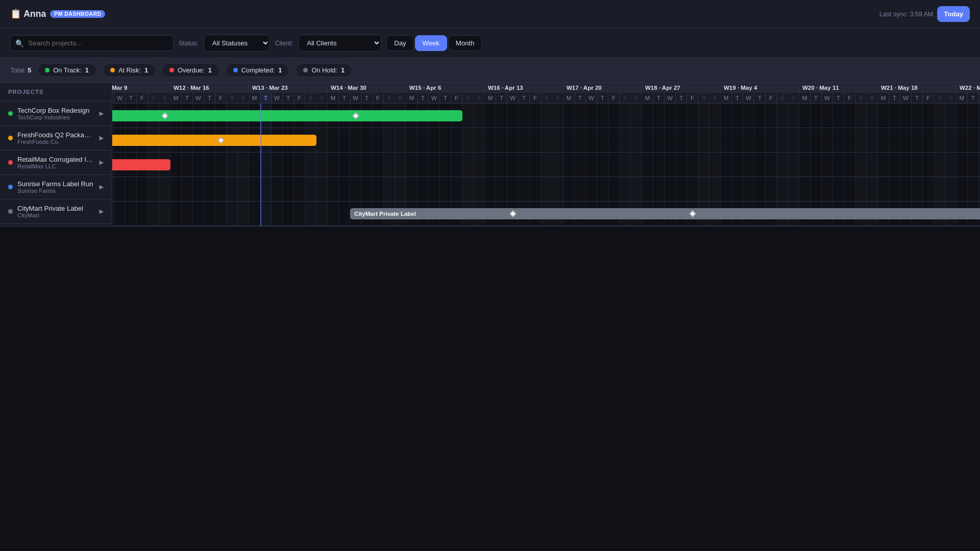Select the red RetailMax Gantt bar
Screen dimensions: 980x551
[141, 165]
